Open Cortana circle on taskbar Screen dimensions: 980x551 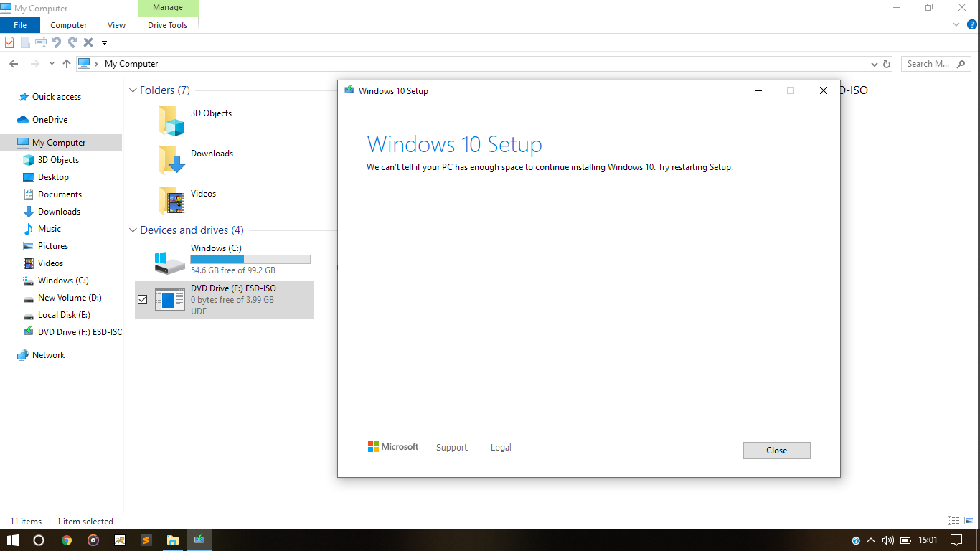39,540
